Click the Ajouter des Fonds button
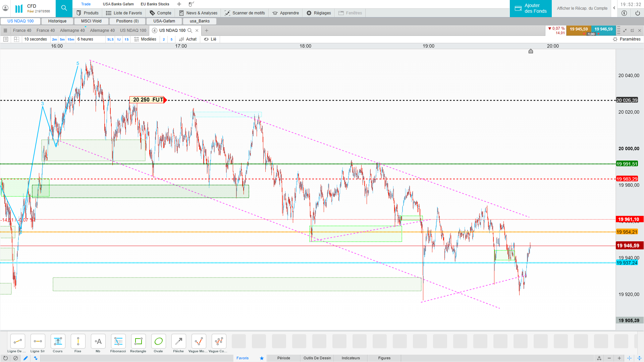The width and height of the screenshot is (644, 362). click(x=531, y=8)
